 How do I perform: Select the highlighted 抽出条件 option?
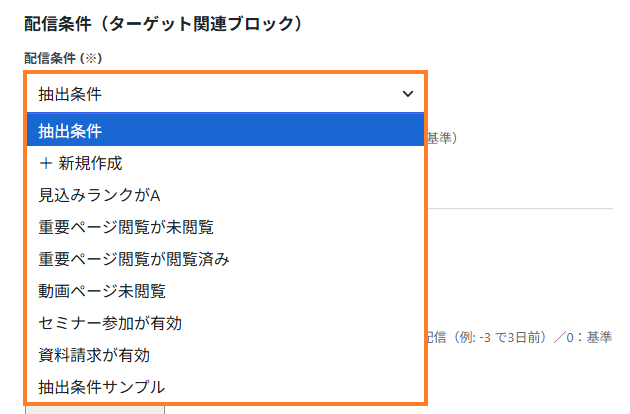point(225,130)
